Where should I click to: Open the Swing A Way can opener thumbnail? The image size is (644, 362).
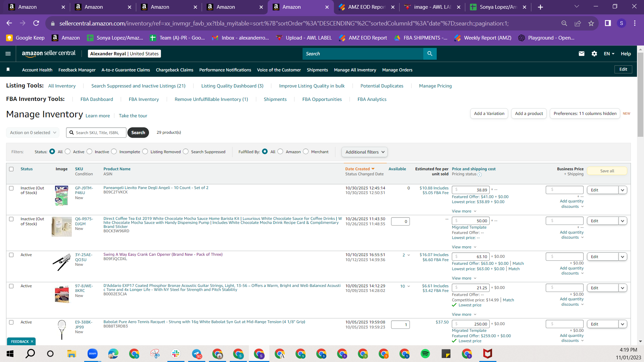tap(62, 262)
